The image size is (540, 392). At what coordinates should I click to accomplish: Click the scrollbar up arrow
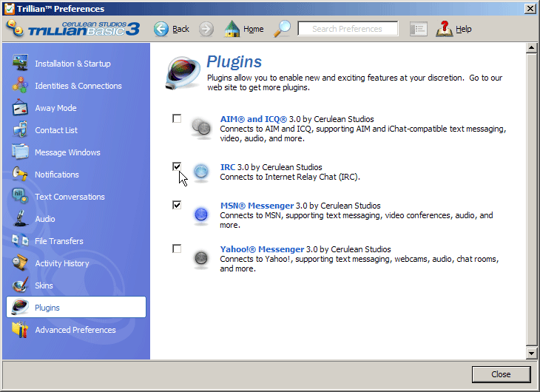pos(531,48)
